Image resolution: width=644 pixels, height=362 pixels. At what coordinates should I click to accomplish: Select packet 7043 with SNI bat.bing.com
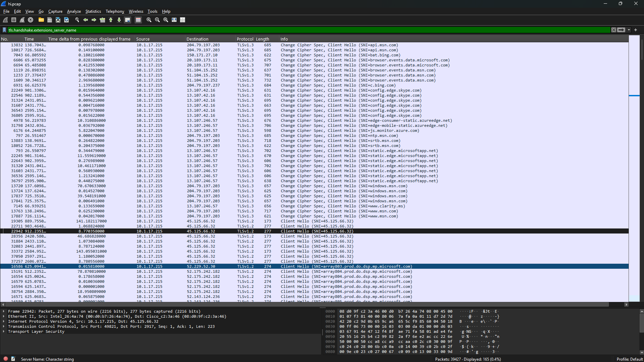(314, 55)
